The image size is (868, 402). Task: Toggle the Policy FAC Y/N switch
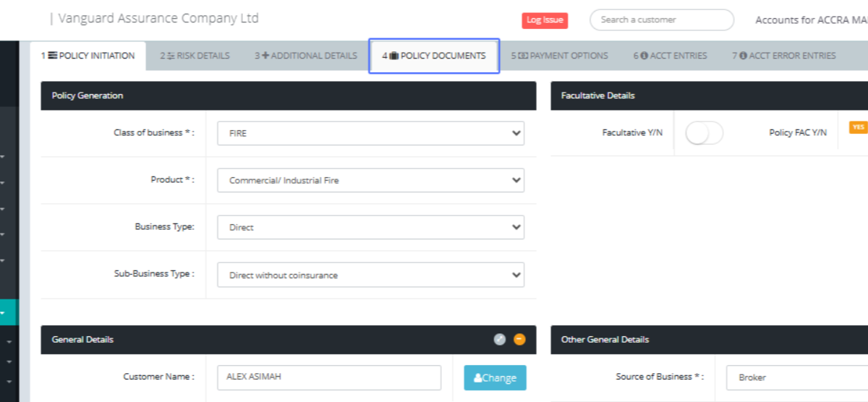(858, 127)
